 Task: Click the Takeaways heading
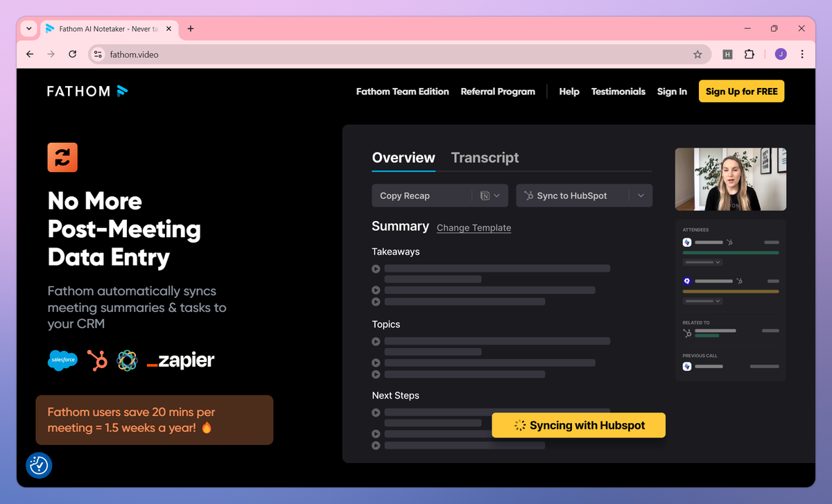click(x=396, y=252)
